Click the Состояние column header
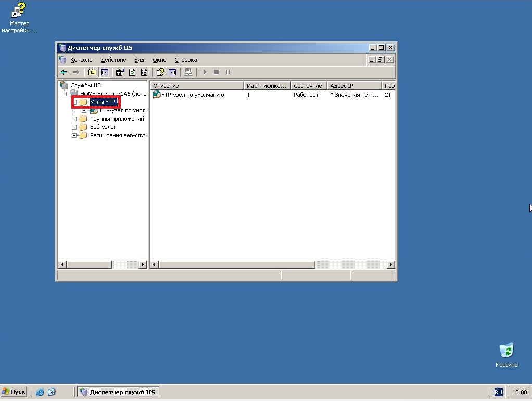Screen dimensions: 532x401 309,86
